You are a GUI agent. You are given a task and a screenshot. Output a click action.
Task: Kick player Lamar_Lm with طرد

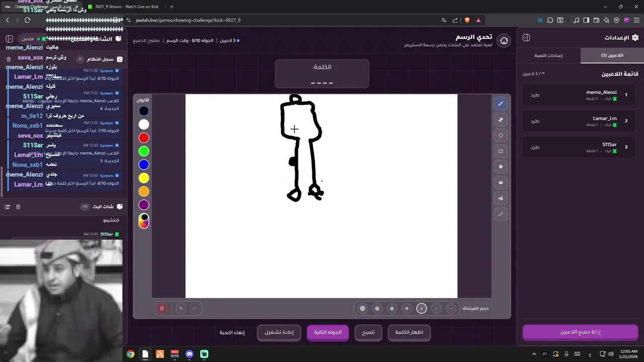tap(535, 121)
